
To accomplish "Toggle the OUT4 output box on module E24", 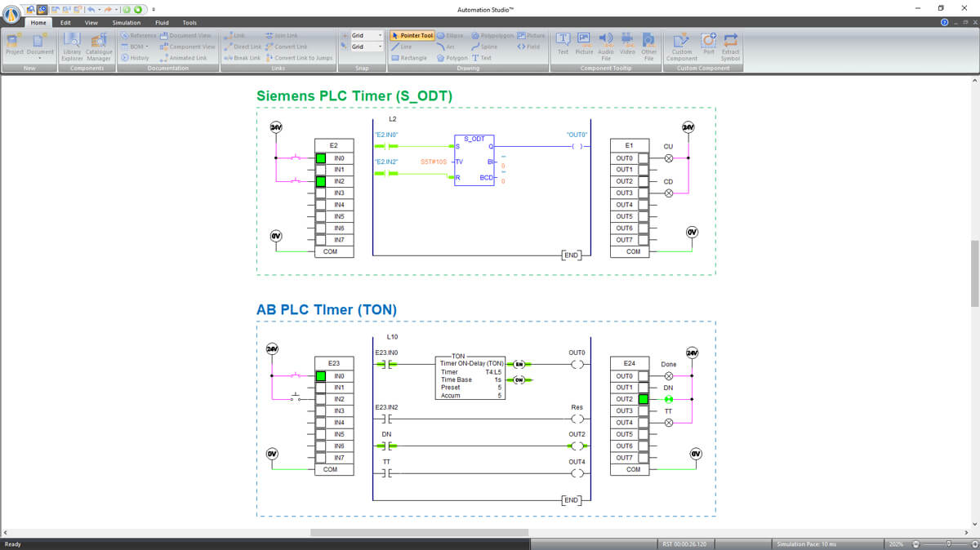I will [644, 423].
